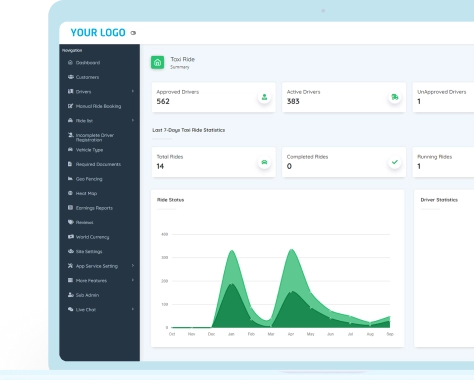The height and width of the screenshot is (380, 474).
Task: Expand the Ride list submenu chevron
Action: point(133,120)
